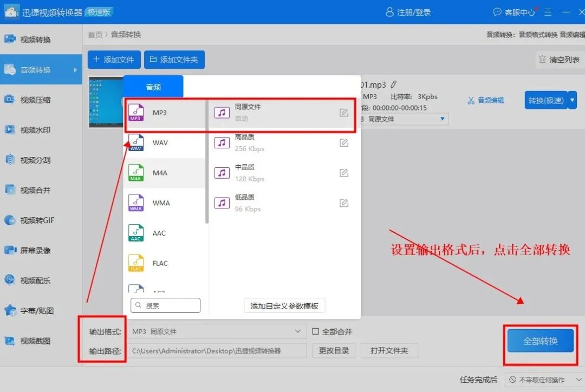Choose WAV format icon
The image size is (585, 392).
click(x=136, y=142)
